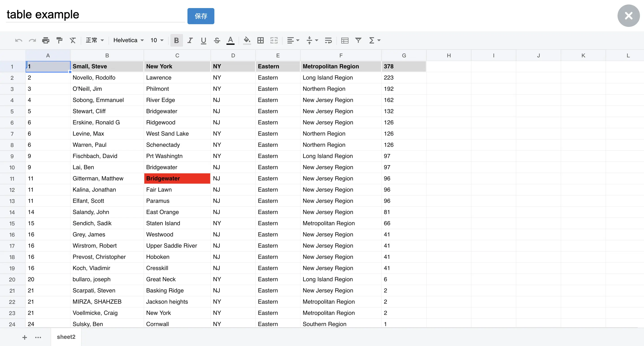Click cell Novello, Rodolfo

107,78
